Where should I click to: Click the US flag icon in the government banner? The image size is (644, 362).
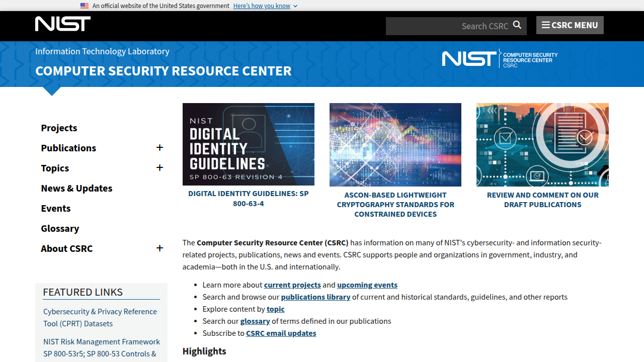coord(85,6)
